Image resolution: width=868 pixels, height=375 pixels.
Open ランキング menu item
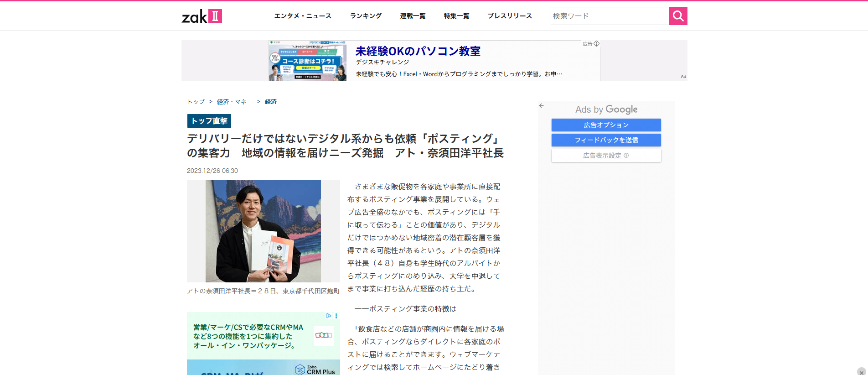point(366,16)
